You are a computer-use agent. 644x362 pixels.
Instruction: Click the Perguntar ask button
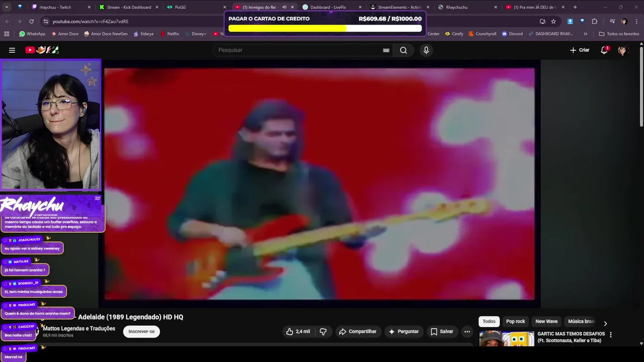click(x=404, y=331)
